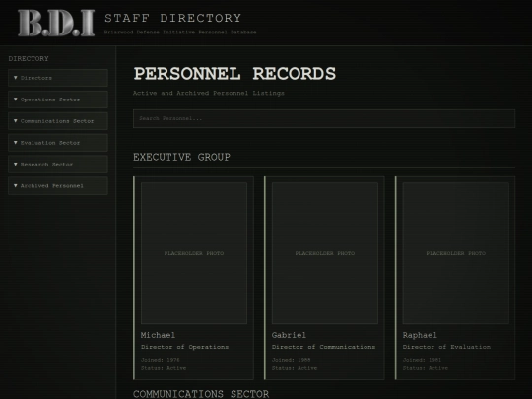Click Gabriel's 'Status: Active' line
The width and height of the screenshot is (532, 399).
(x=295, y=368)
